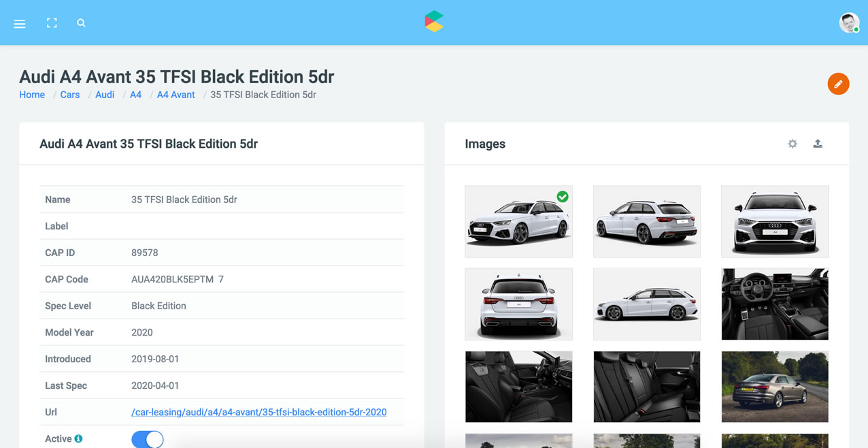Toggle fullscreen mode icon
The image size is (868, 448).
pyautogui.click(x=52, y=23)
